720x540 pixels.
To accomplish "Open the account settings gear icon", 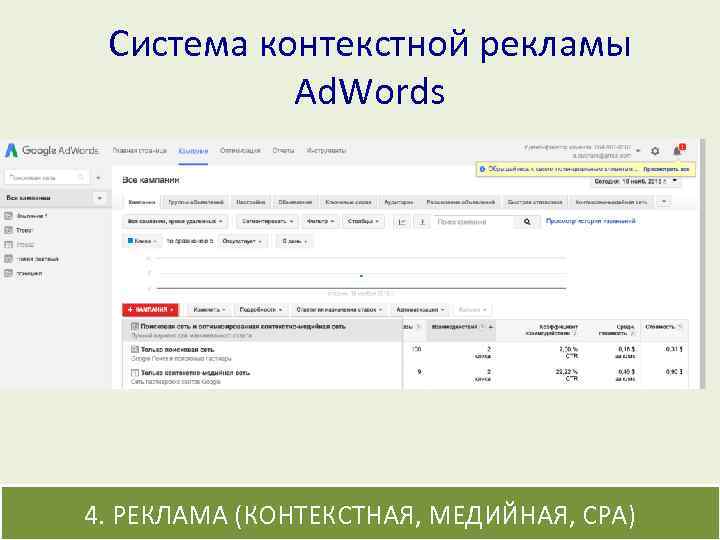I will point(655,151).
